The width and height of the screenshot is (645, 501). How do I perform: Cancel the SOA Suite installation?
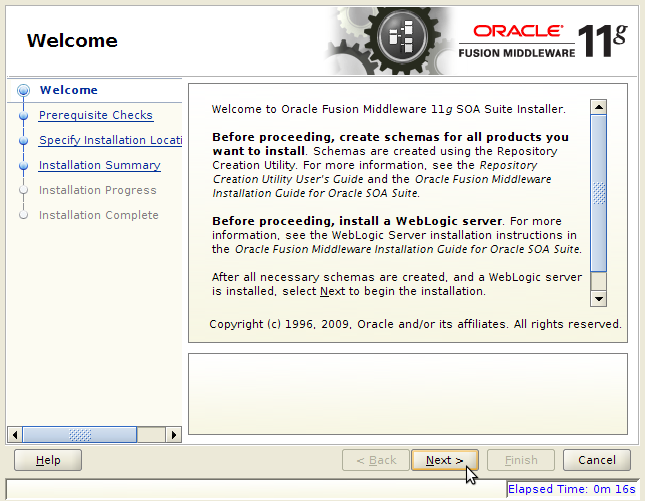[597, 460]
